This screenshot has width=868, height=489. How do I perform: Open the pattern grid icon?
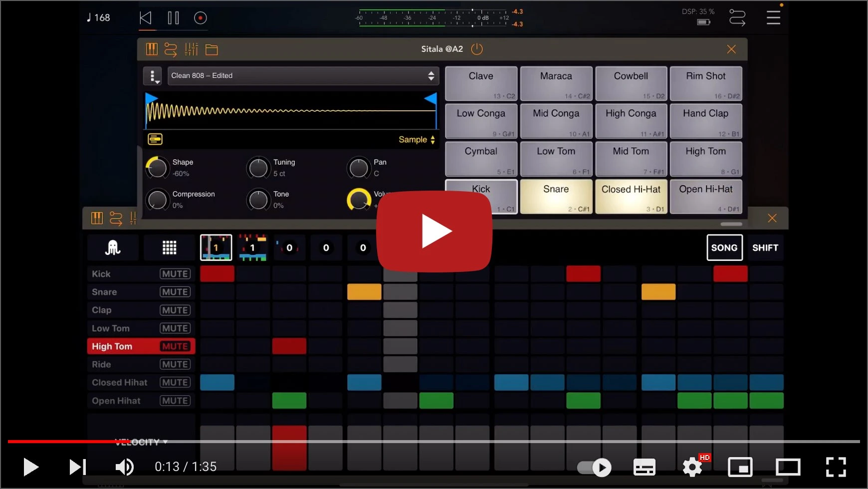169,247
